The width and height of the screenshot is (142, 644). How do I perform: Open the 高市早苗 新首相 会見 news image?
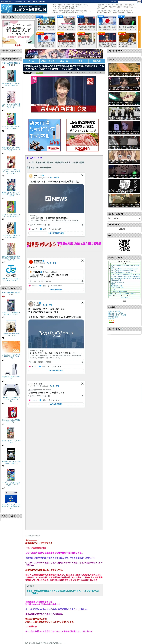(x=63, y=94)
